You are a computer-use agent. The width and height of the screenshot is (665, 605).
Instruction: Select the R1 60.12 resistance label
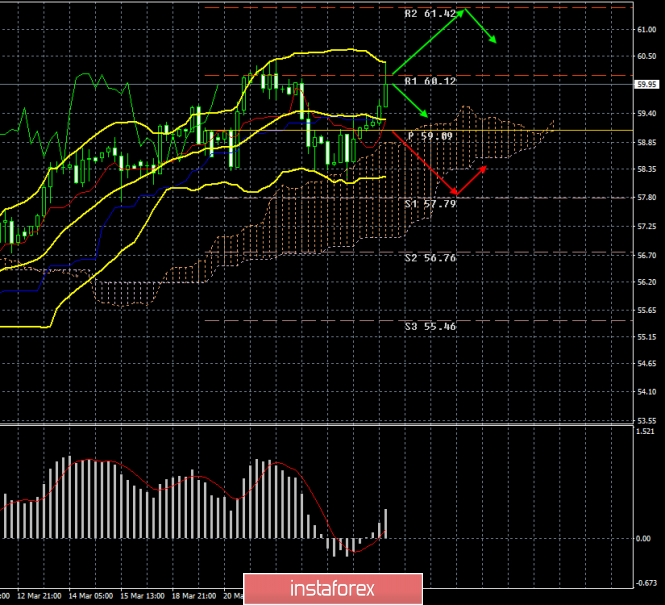point(430,80)
